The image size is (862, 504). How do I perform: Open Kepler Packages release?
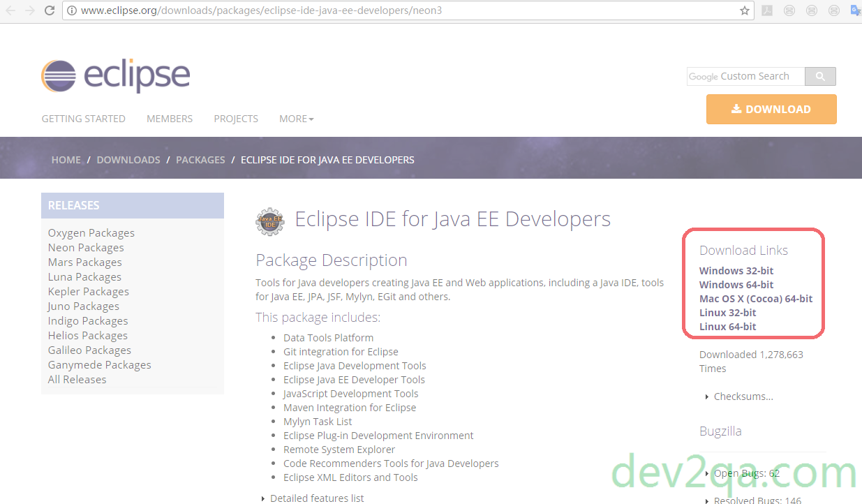tap(89, 292)
